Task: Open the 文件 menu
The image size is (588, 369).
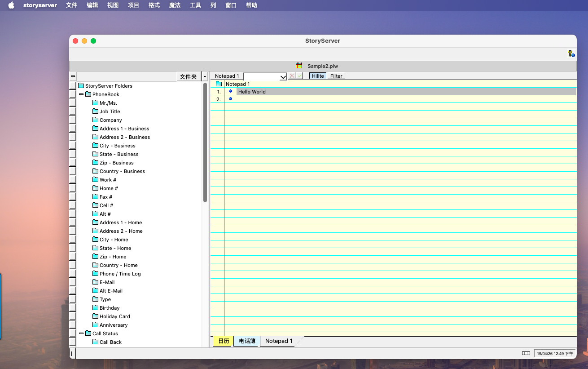Action: (x=71, y=5)
